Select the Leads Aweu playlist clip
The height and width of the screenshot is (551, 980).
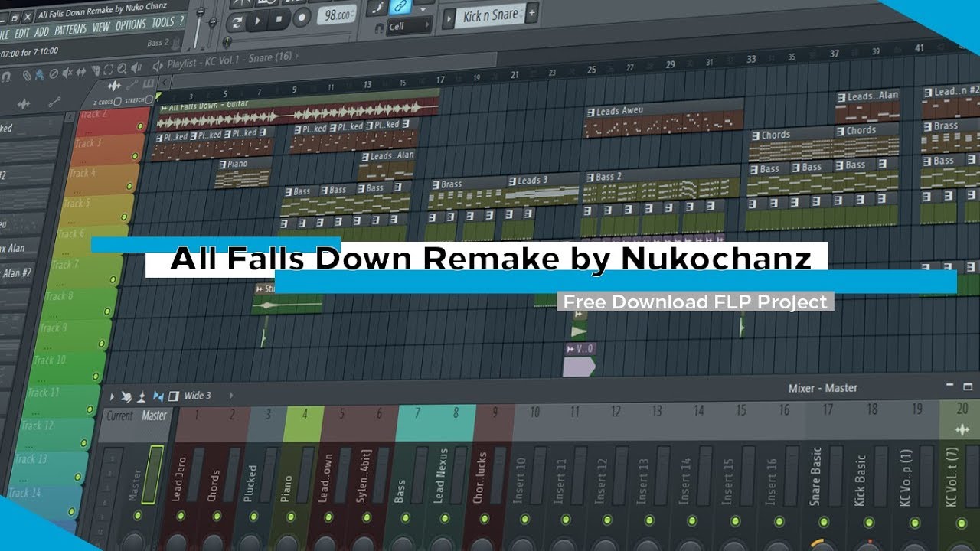(663, 119)
